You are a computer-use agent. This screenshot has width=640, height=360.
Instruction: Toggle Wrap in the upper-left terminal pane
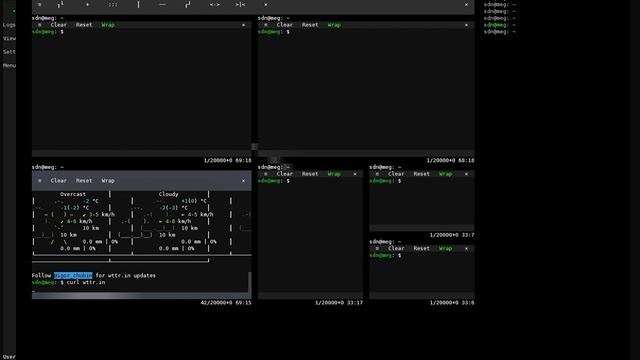click(x=108, y=25)
